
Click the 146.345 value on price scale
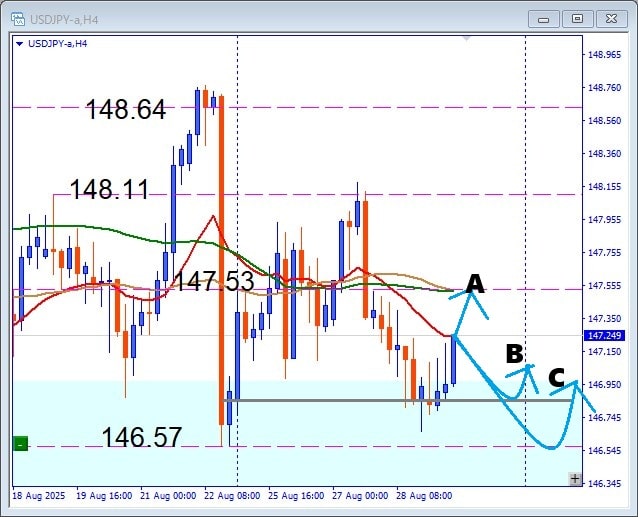click(x=605, y=484)
